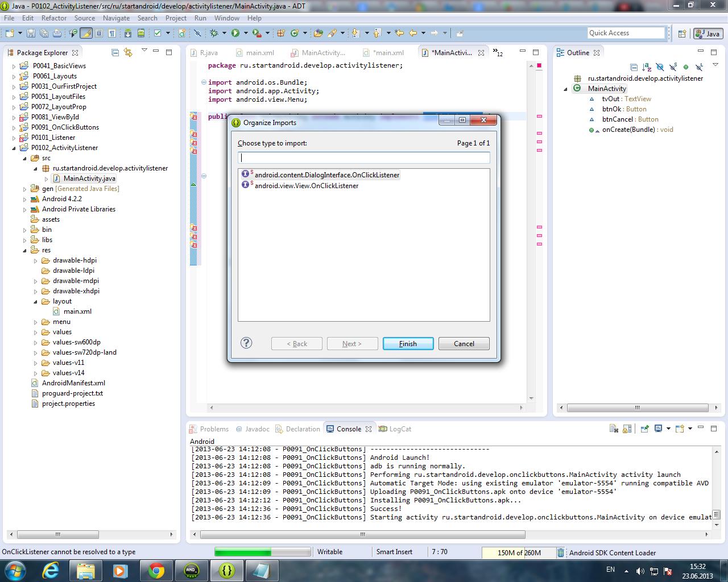The width and height of the screenshot is (728, 582).
Task: Collapse P0102_ActivityListener project
Action: [x=14, y=148]
